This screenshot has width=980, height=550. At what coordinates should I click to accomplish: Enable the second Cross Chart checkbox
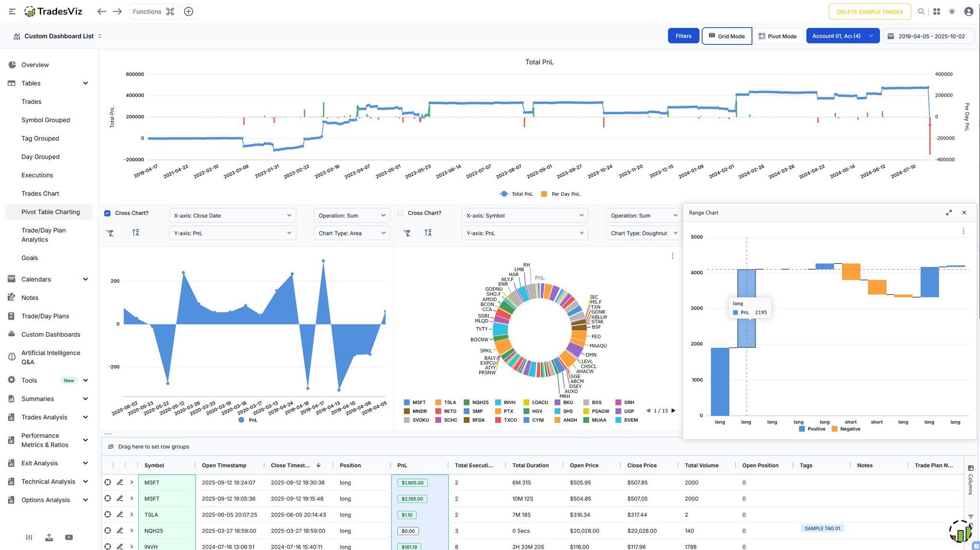pyautogui.click(x=400, y=213)
